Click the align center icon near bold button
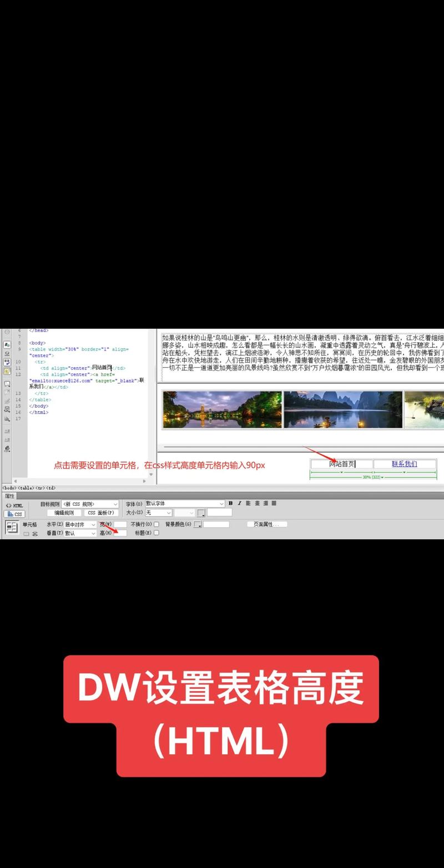444x868 pixels. pos(257,502)
